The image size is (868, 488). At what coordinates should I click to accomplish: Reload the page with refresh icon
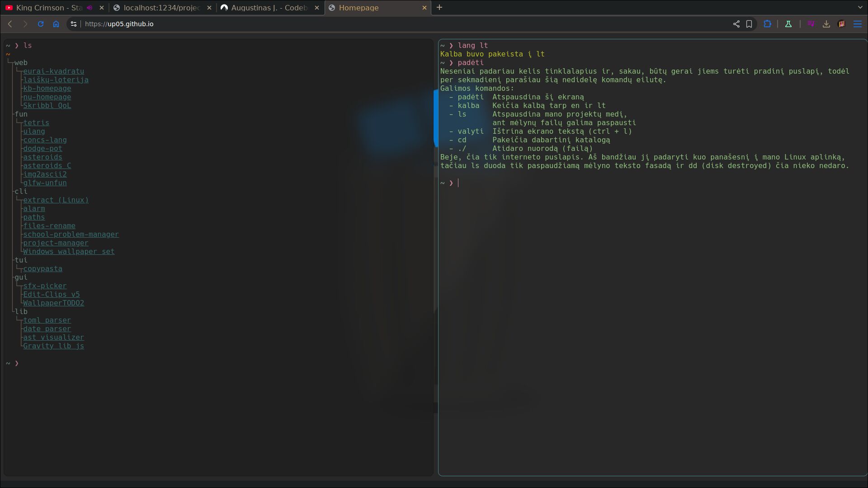click(41, 24)
